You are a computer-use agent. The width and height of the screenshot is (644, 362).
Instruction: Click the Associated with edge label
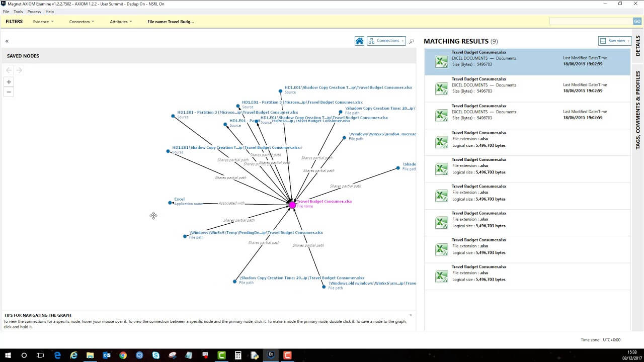pos(231,203)
